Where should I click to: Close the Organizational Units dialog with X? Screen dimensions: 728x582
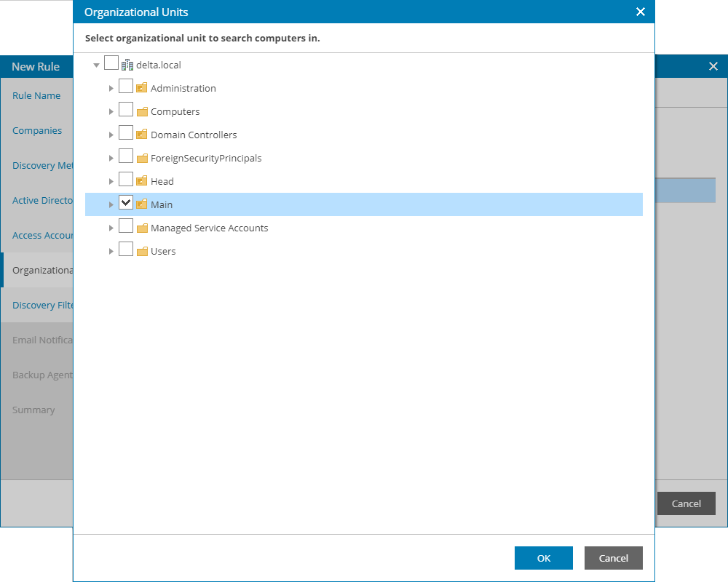click(641, 12)
